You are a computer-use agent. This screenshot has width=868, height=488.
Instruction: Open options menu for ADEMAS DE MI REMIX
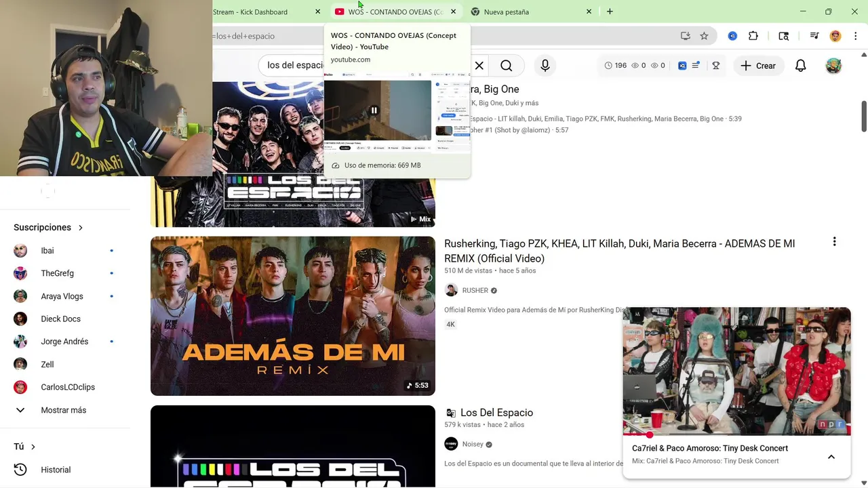[x=834, y=241]
